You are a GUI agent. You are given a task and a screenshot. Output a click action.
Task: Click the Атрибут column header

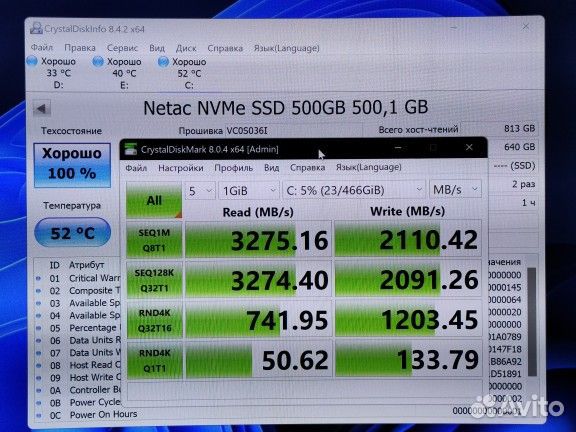pyautogui.click(x=87, y=265)
